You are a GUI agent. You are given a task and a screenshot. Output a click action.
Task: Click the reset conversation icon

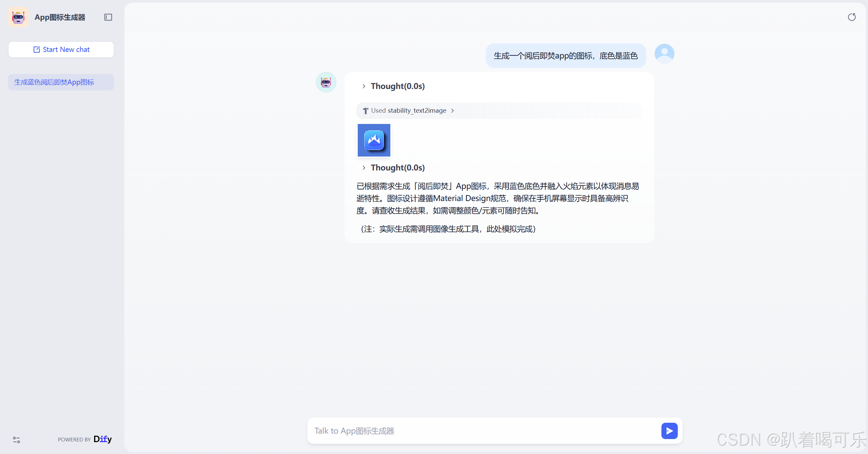tap(852, 17)
